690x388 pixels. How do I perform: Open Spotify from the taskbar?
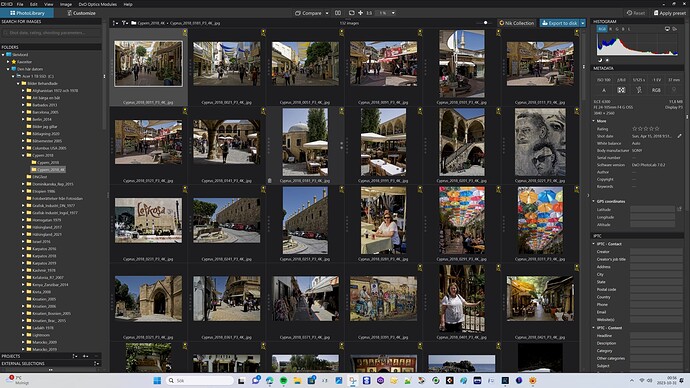(x=283, y=381)
